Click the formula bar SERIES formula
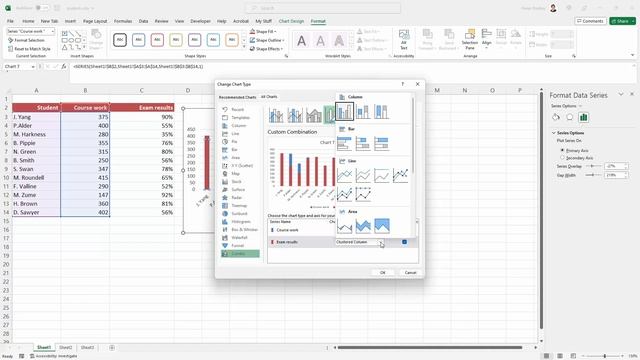 [138, 66]
